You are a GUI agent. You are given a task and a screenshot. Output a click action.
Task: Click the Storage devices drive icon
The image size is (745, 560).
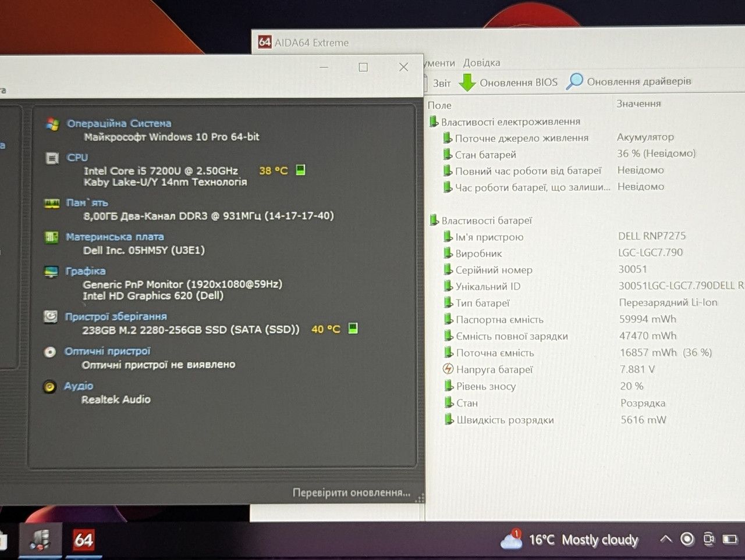tap(51, 316)
